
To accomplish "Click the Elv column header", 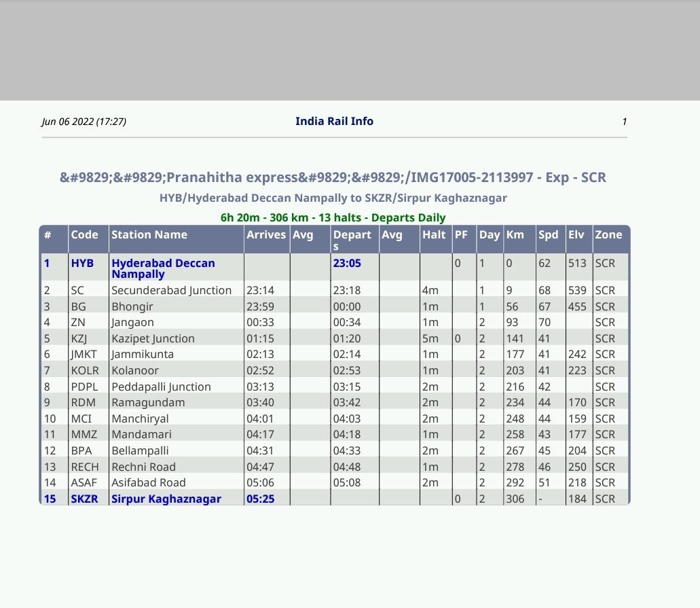I will (x=576, y=234).
